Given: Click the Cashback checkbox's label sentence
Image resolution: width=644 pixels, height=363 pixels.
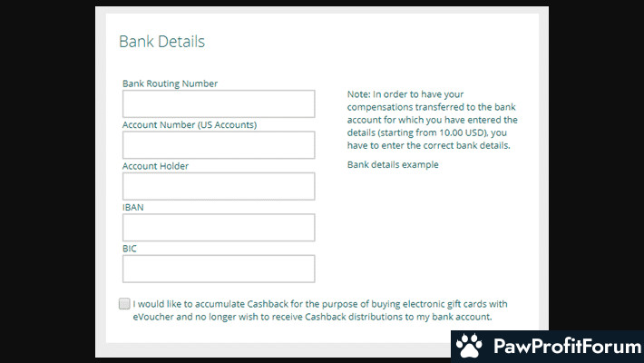Looking at the screenshot, I should [319, 304].
